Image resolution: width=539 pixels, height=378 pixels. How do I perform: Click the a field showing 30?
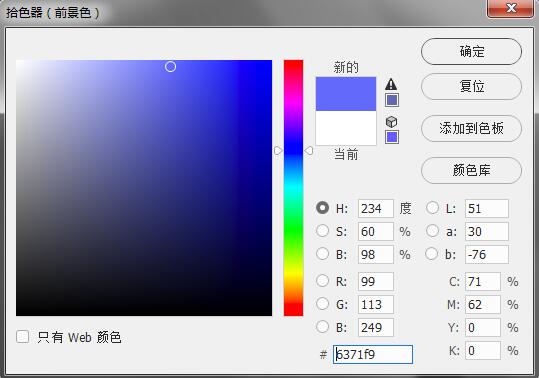[x=487, y=232]
